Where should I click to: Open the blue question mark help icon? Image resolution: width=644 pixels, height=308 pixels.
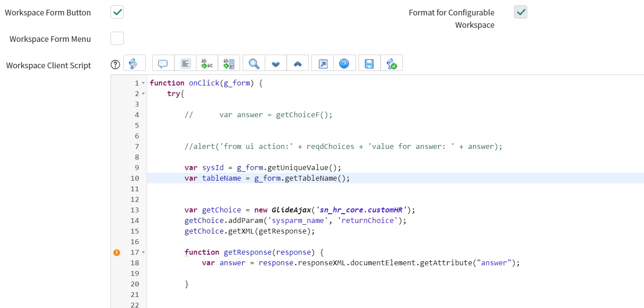(344, 63)
